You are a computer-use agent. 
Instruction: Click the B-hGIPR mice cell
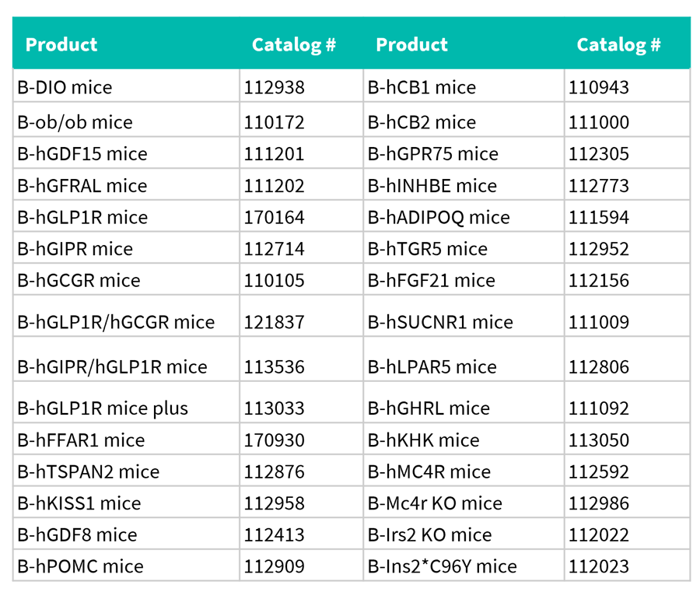coord(126,248)
